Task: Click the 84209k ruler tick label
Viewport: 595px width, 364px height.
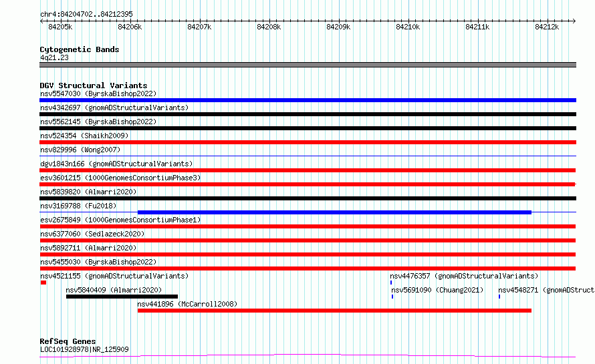Action: point(338,27)
